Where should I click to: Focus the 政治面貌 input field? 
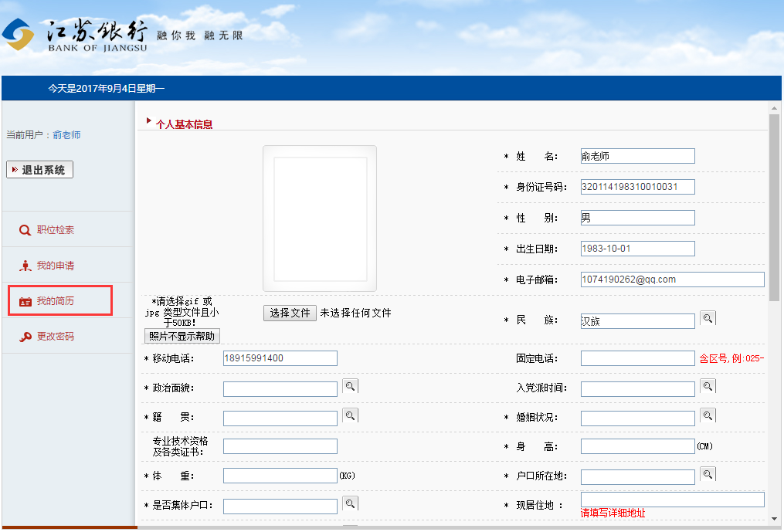coord(280,389)
